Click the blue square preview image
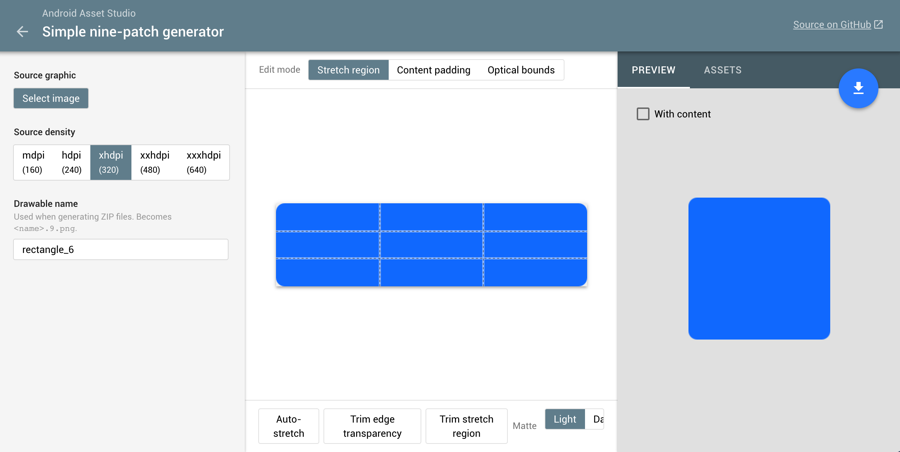Image resolution: width=900 pixels, height=452 pixels. (x=759, y=268)
